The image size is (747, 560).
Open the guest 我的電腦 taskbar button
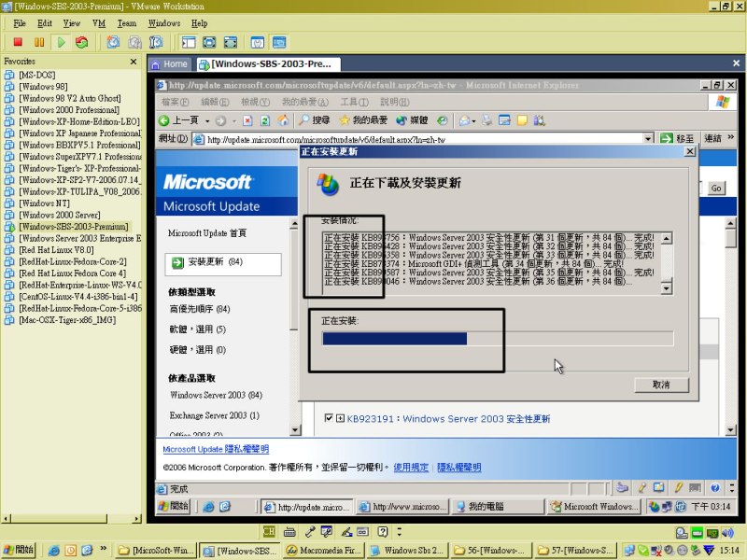point(497,507)
